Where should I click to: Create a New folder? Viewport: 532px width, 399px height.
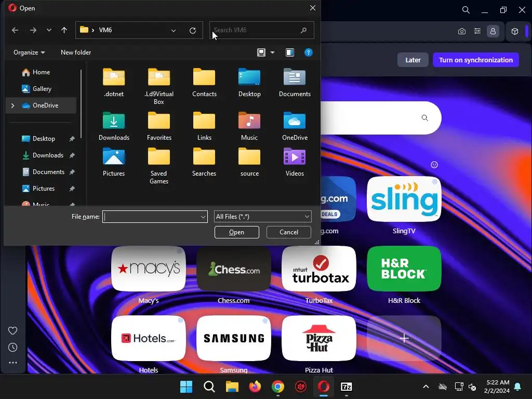click(76, 52)
